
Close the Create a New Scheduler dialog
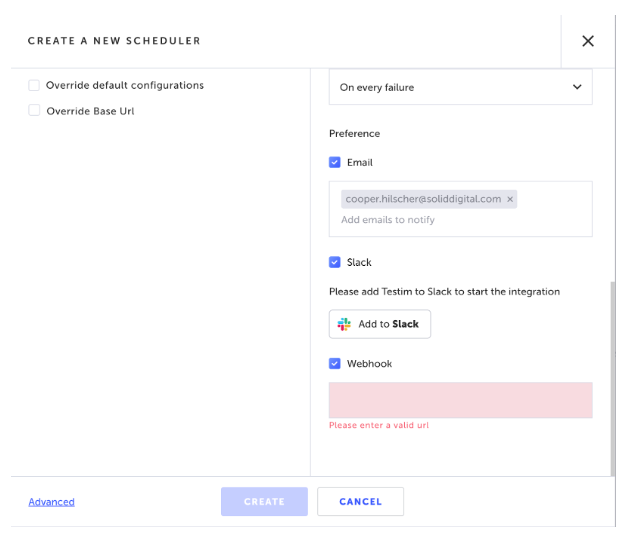[x=587, y=41]
